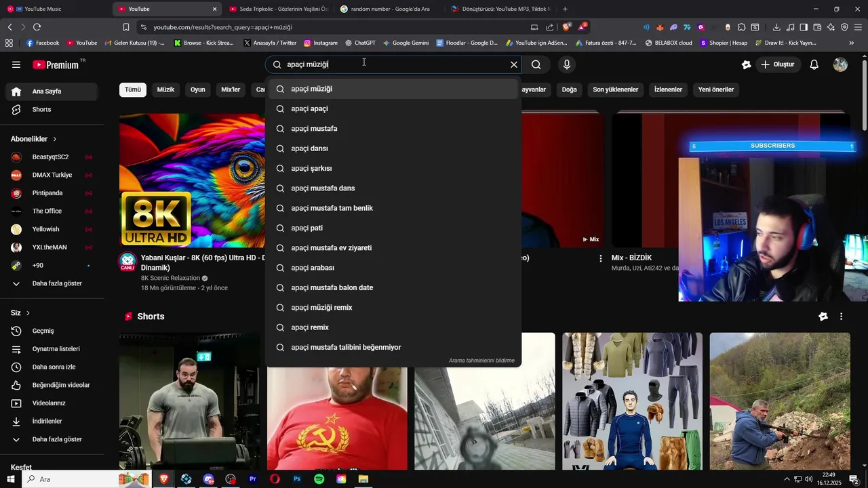Expand subscriptions with Daha fazla göster
This screenshot has width=868, height=488.
52,283
